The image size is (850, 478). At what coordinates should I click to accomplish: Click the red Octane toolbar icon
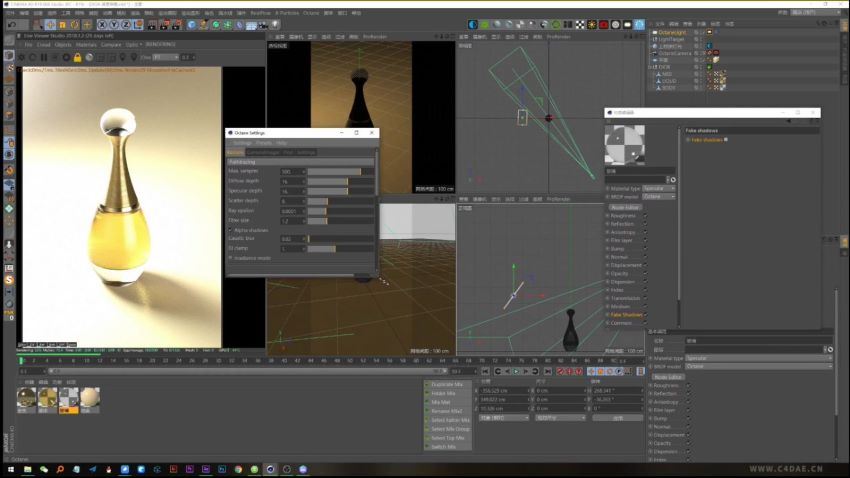(603, 24)
